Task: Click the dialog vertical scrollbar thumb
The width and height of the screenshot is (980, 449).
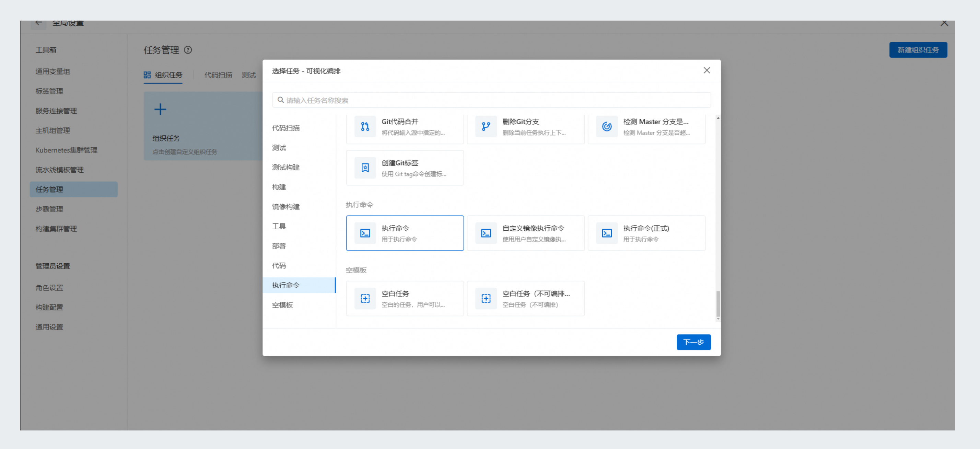Action: click(718, 304)
